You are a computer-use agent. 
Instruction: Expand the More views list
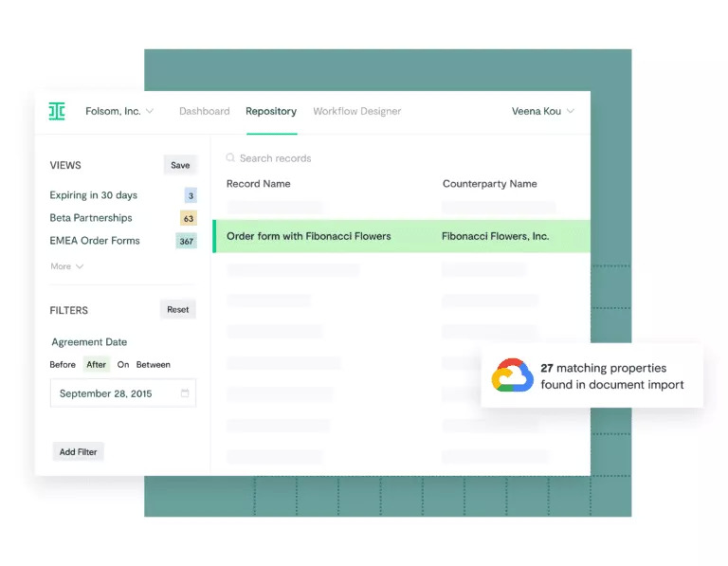pyautogui.click(x=67, y=266)
